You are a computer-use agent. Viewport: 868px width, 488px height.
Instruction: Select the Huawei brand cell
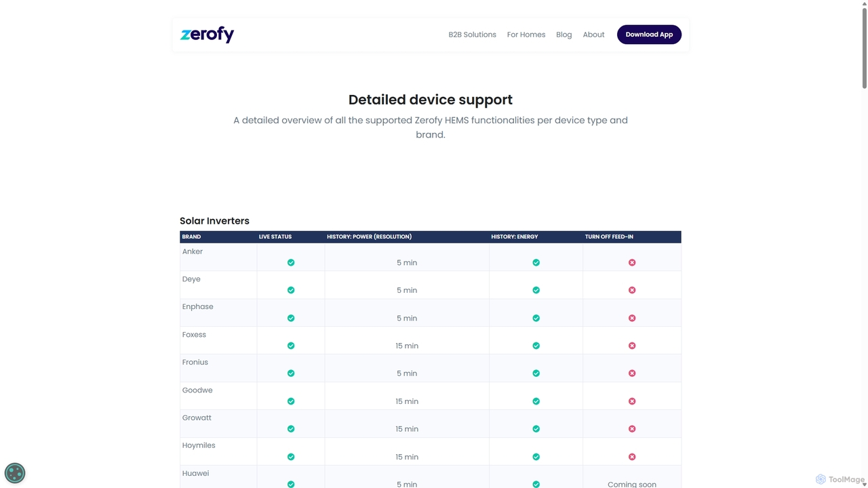(x=218, y=477)
